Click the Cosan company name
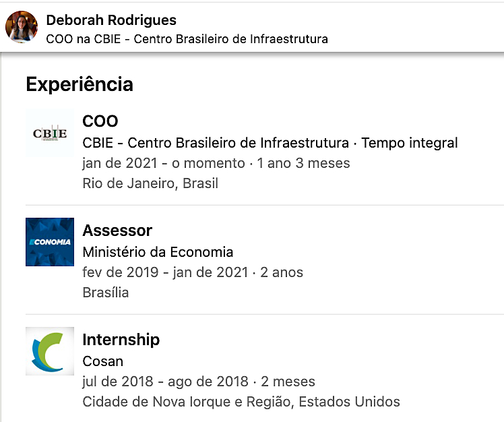The image size is (504, 422). click(103, 361)
